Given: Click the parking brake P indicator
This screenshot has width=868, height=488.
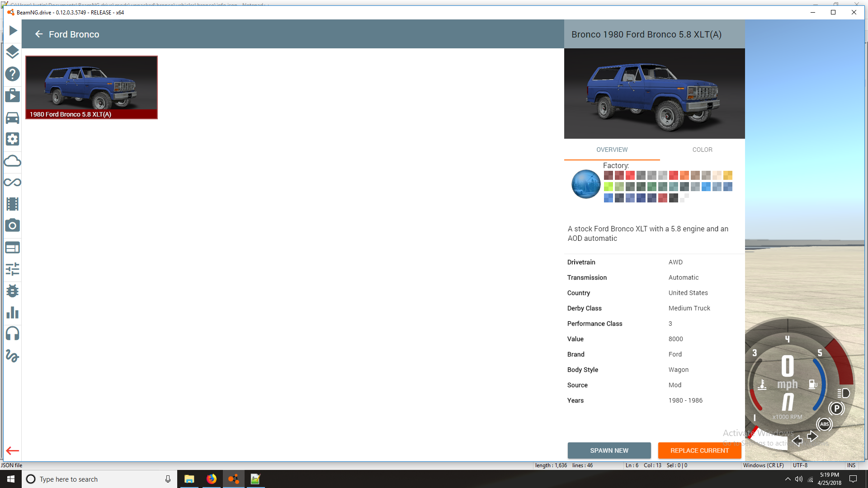Looking at the screenshot, I should [x=836, y=408].
